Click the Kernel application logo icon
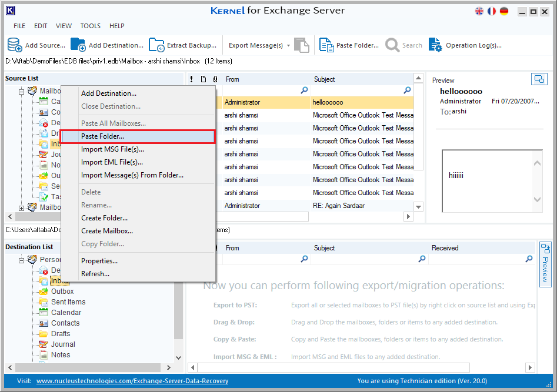The width and height of the screenshot is (557, 392). coord(11,11)
